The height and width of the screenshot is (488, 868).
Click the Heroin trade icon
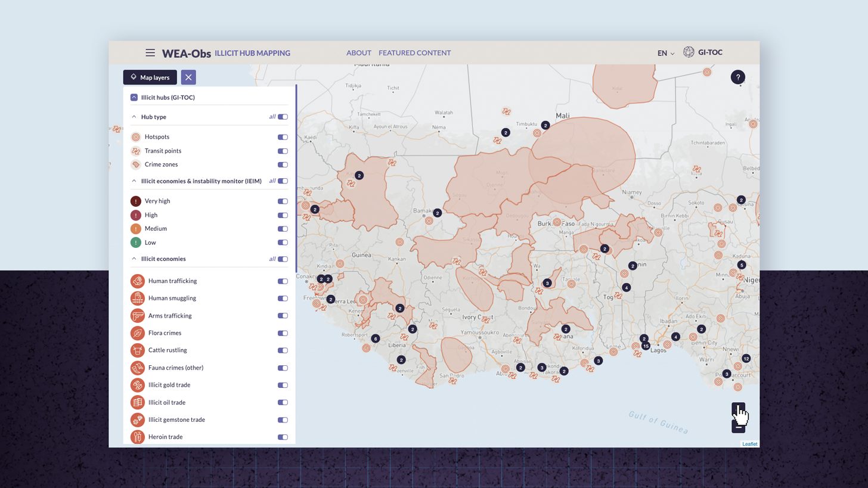coord(138,437)
